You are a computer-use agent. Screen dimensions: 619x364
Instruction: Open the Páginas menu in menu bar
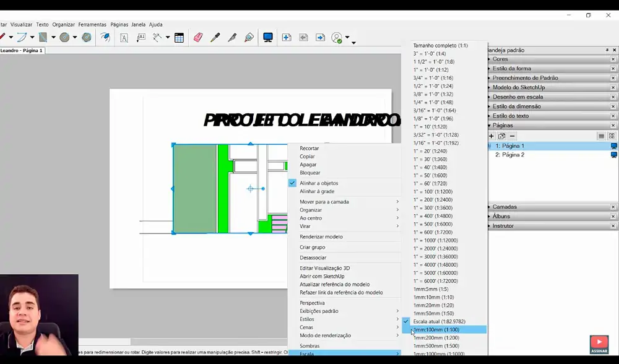point(119,25)
